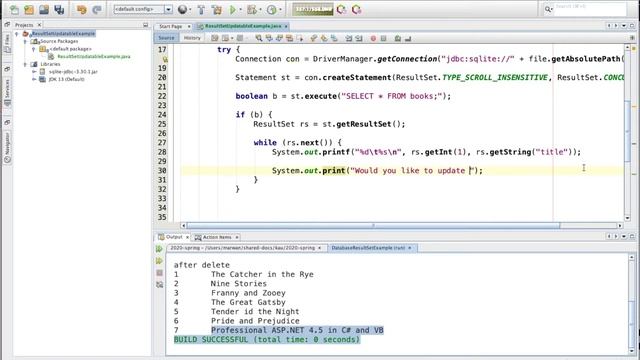
Task: Click the Find Next Occurrence icon
Action: point(279,38)
